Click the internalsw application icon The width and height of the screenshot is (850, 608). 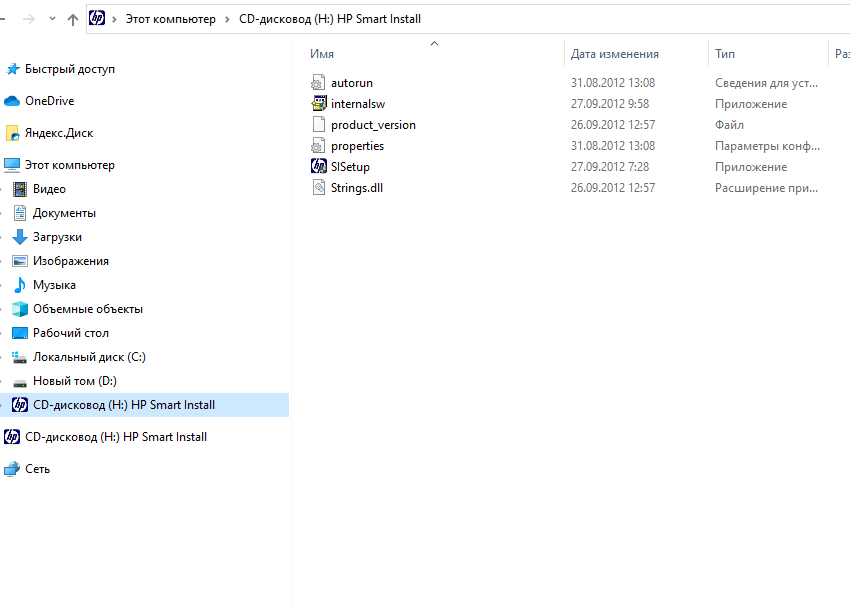point(319,103)
